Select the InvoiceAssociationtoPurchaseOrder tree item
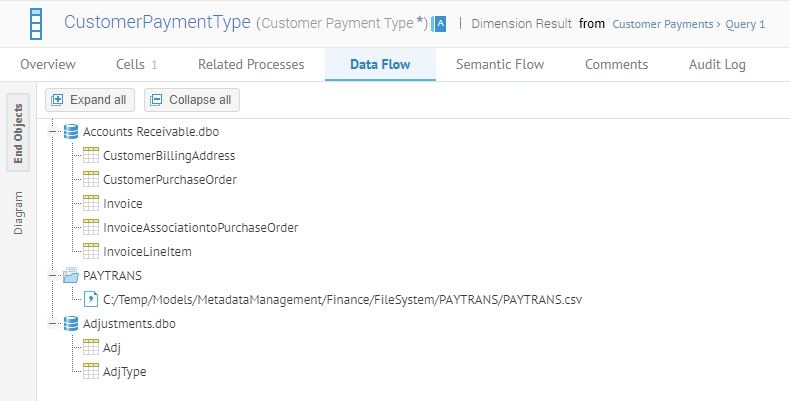Viewport: 790px width, 401px height. coord(200,227)
